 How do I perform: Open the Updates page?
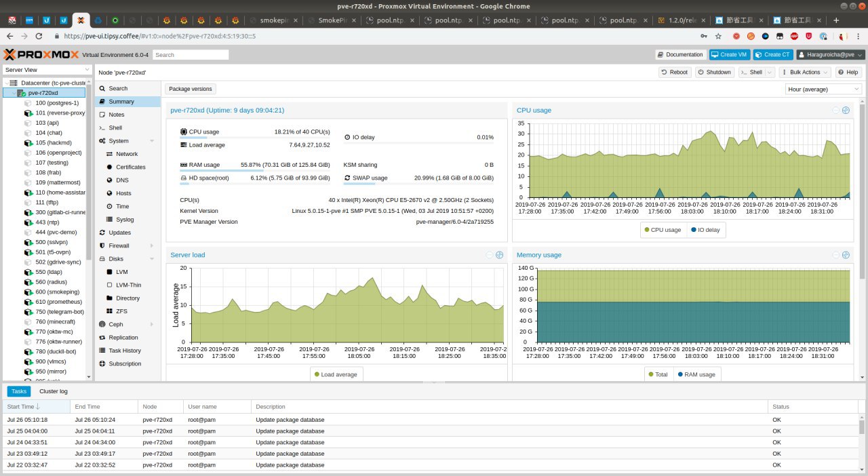127,233
